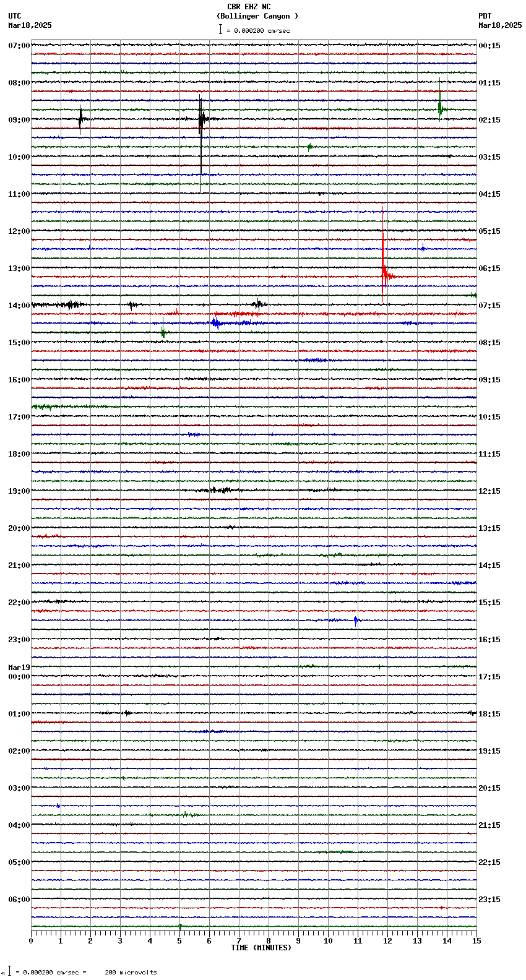
Task: Click the station title 'CBR EHZ NC'
Action: (249, 7)
